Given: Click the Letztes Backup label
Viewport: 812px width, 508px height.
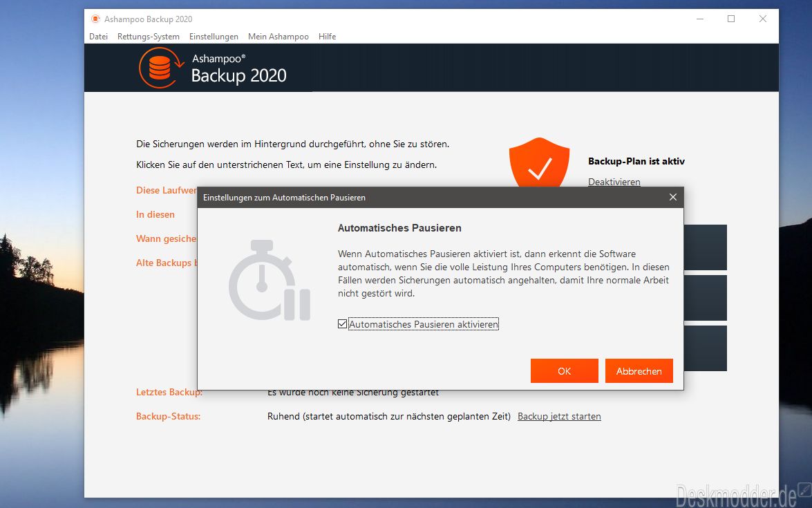Looking at the screenshot, I should [169, 392].
